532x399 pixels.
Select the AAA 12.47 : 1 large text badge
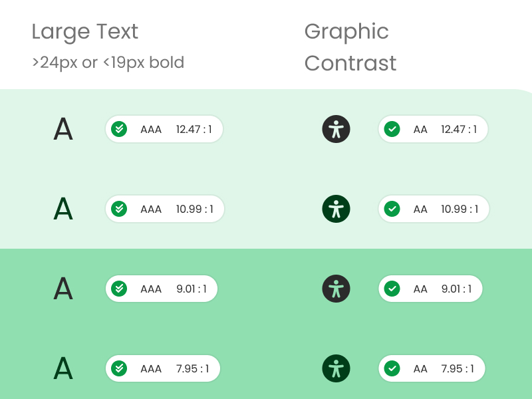[164, 129]
